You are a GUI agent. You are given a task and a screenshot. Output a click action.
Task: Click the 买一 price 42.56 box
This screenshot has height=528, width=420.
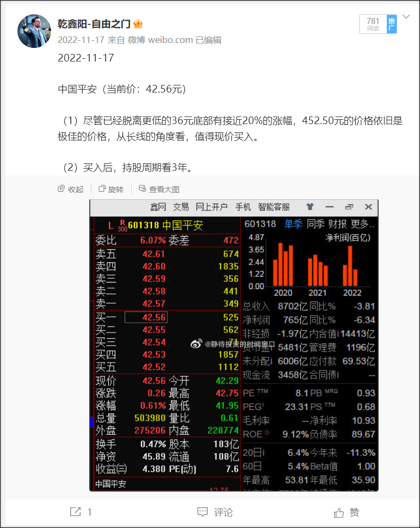[146, 317]
